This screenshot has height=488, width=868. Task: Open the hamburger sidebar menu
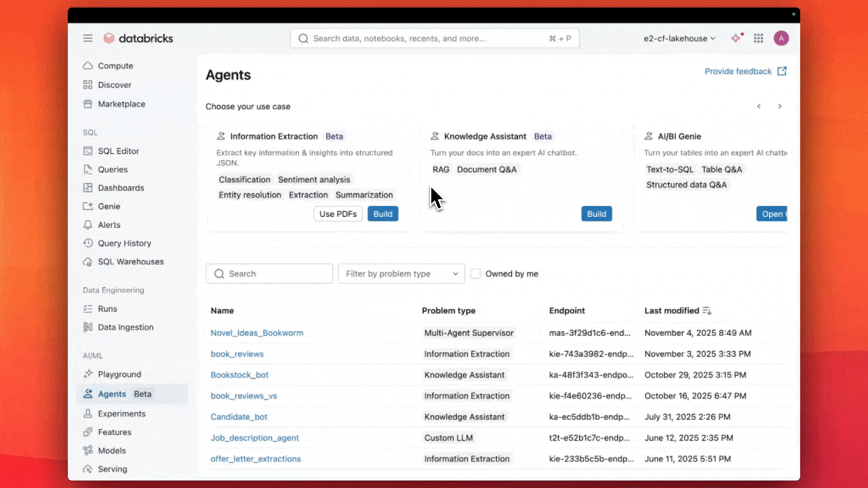click(87, 38)
